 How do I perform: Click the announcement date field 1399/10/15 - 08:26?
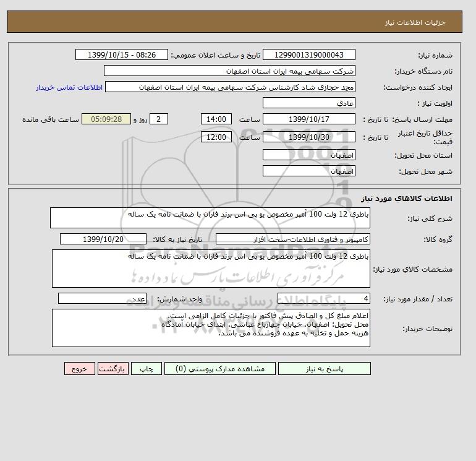121,54
